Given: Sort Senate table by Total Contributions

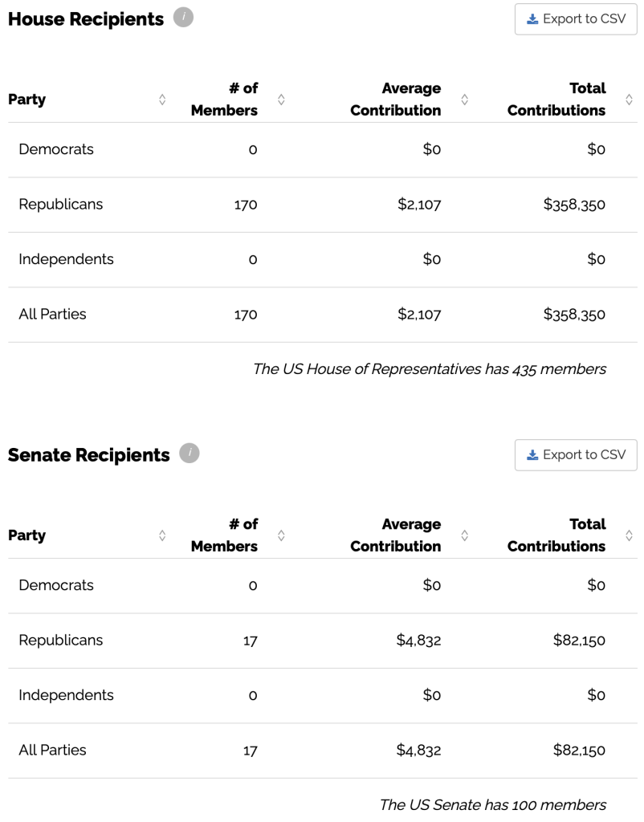Looking at the screenshot, I should [629, 535].
